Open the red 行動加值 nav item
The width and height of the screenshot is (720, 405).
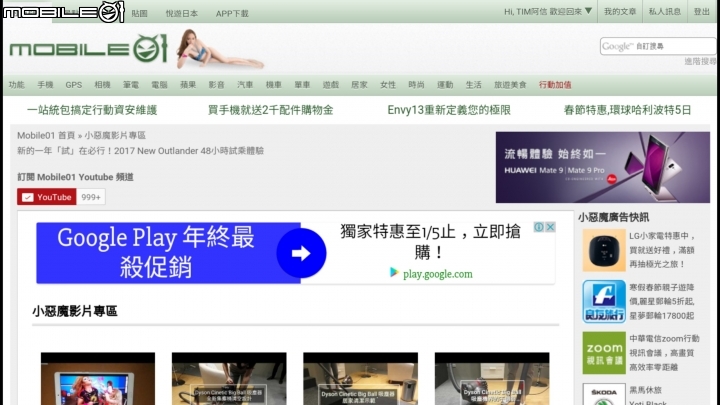click(x=555, y=84)
